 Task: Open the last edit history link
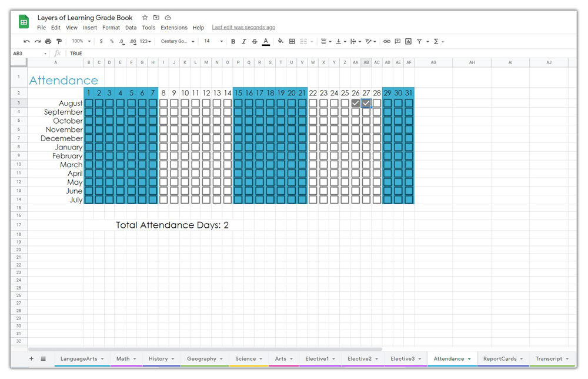[243, 28]
